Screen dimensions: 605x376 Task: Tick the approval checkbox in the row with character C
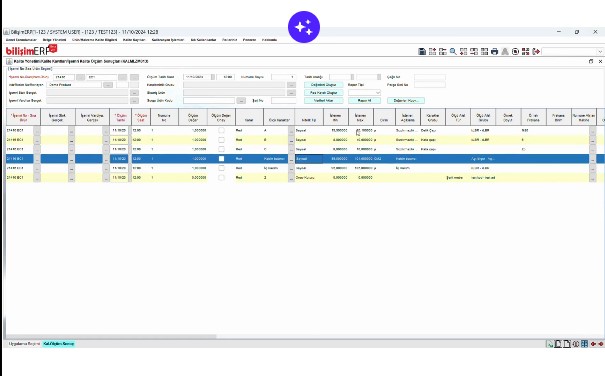221,149
